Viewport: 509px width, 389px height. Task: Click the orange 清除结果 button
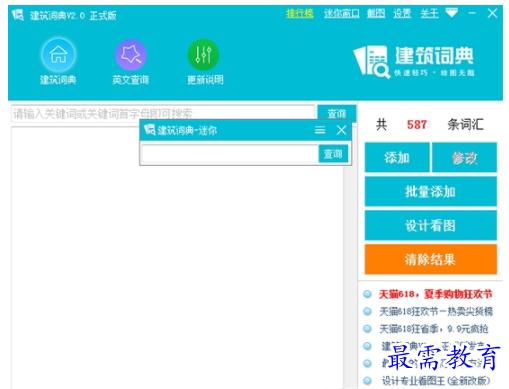click(431, 259)
